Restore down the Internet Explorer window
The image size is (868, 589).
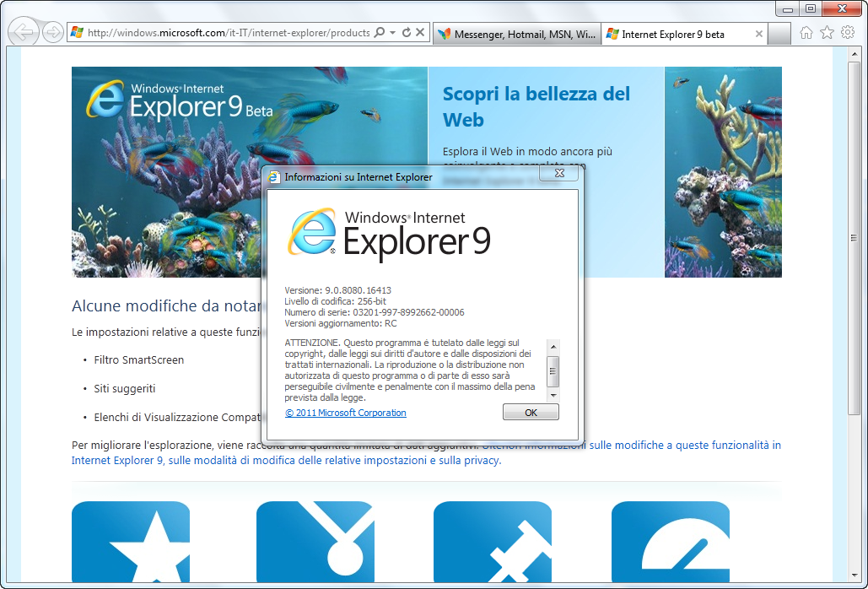810,8
